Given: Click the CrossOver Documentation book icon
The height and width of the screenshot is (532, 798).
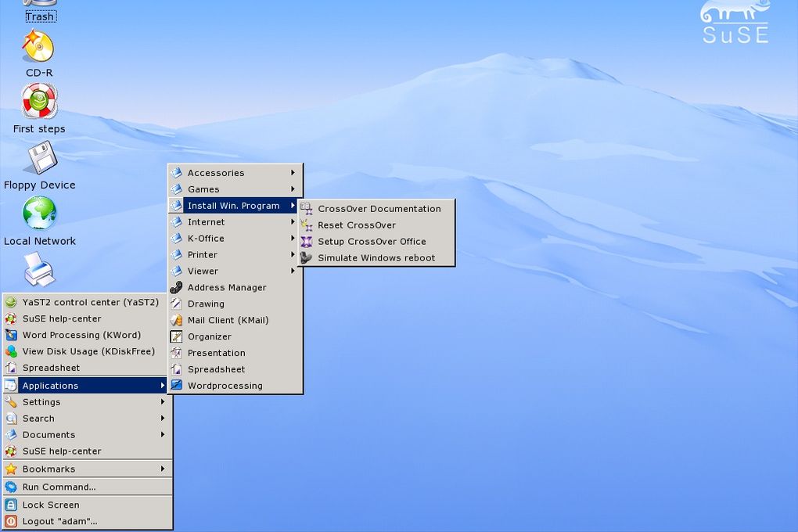Looking at the screenshot, I should tap(307, 209).
